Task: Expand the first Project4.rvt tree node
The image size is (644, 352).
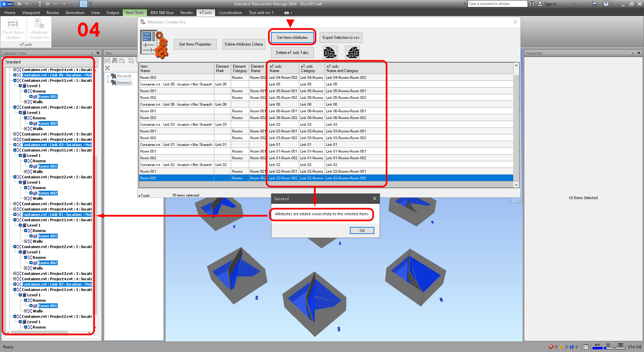Action: pyautogui.click(x=15, y=70)
